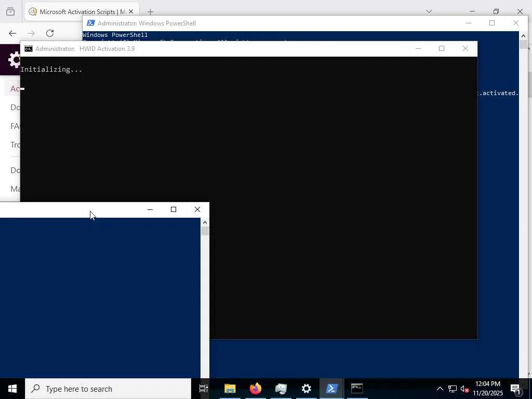532x399 pixels.
Task: Minimize the Firefox browser window
Action: tap(472, 11)
